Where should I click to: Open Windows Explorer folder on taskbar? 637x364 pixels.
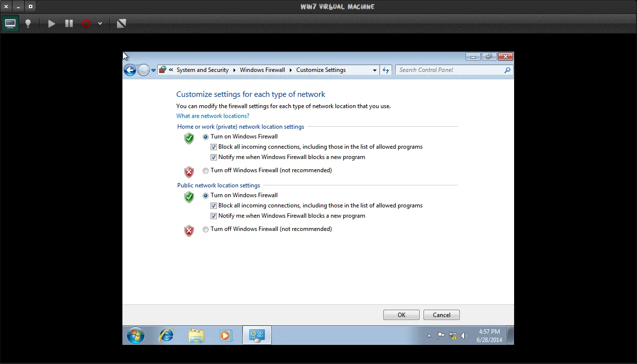196,336
